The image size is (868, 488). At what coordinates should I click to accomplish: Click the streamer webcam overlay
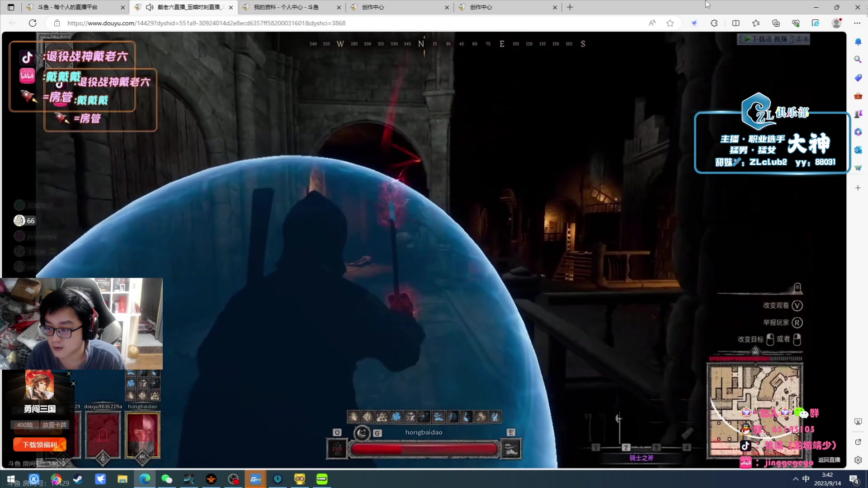(81, 324)
